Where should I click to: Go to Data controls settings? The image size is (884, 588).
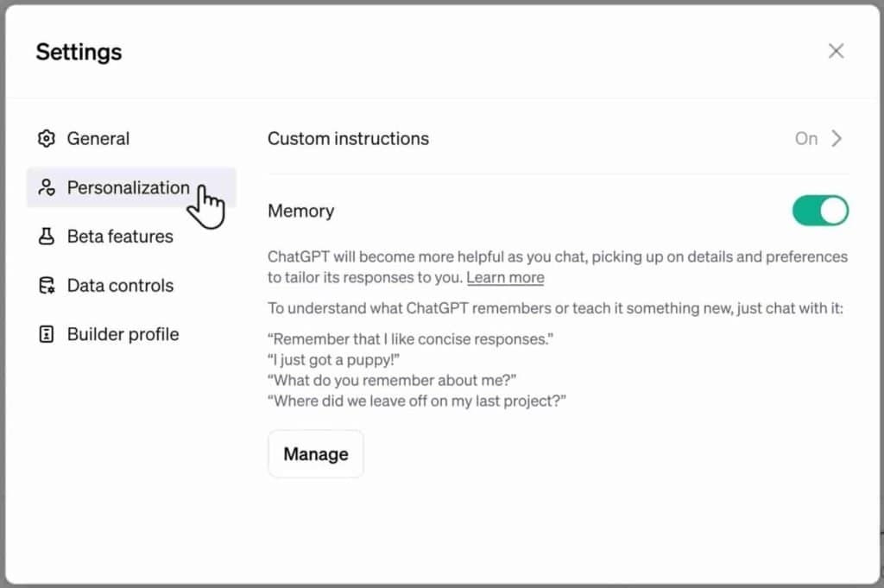pos(120,286)
